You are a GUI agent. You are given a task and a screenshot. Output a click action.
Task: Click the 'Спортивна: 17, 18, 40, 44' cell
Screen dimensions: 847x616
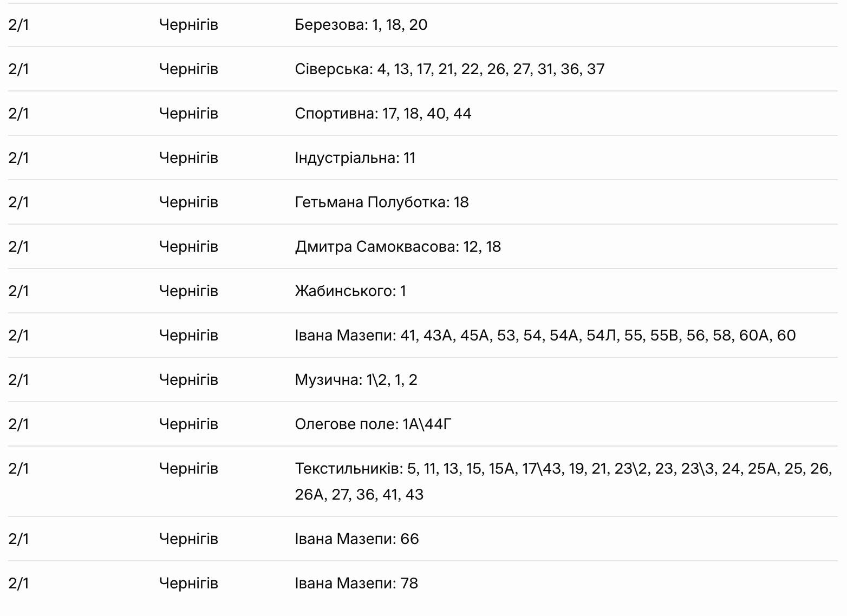click(x=383, y=114)
